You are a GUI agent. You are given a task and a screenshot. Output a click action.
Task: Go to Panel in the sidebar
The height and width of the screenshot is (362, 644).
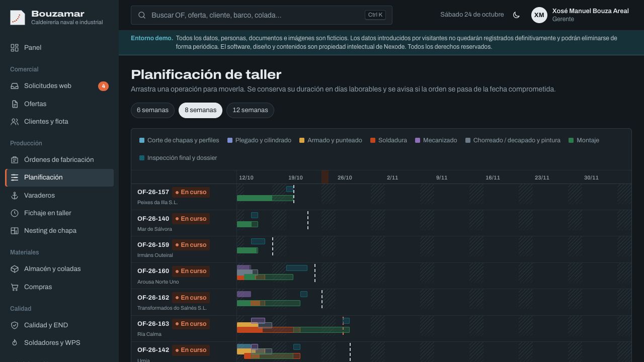coord(59,47)
